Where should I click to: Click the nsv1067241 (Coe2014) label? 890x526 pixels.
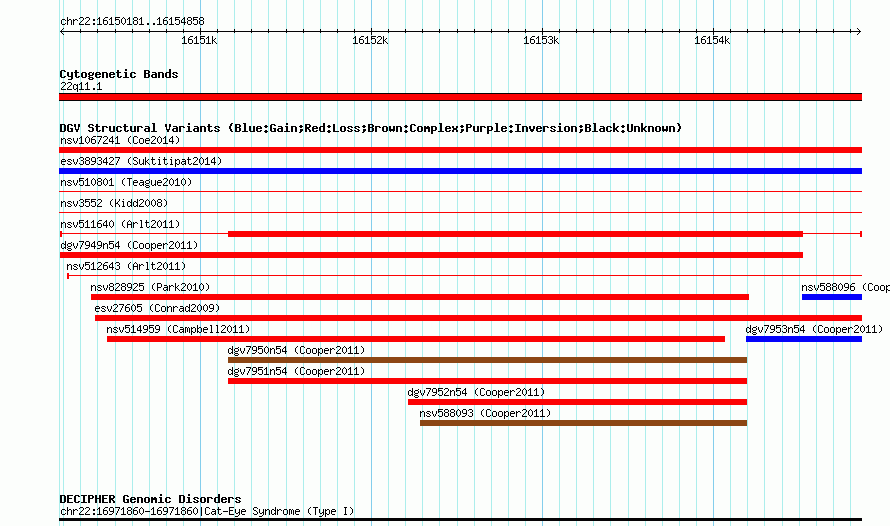click(x=120, y=140)
